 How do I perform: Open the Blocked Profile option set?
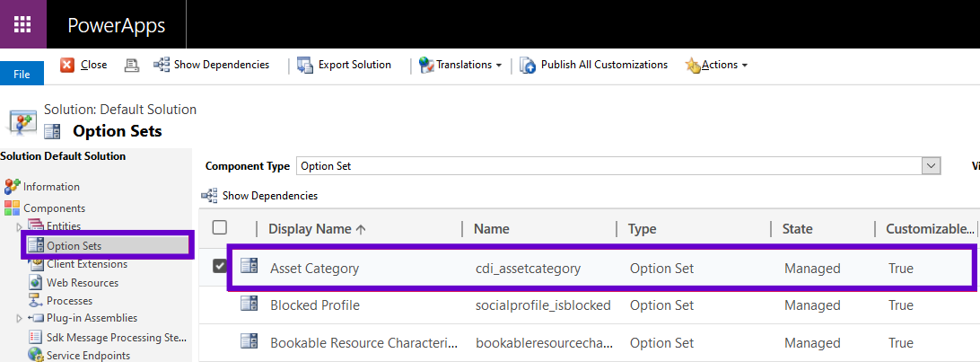pos(314,305)
